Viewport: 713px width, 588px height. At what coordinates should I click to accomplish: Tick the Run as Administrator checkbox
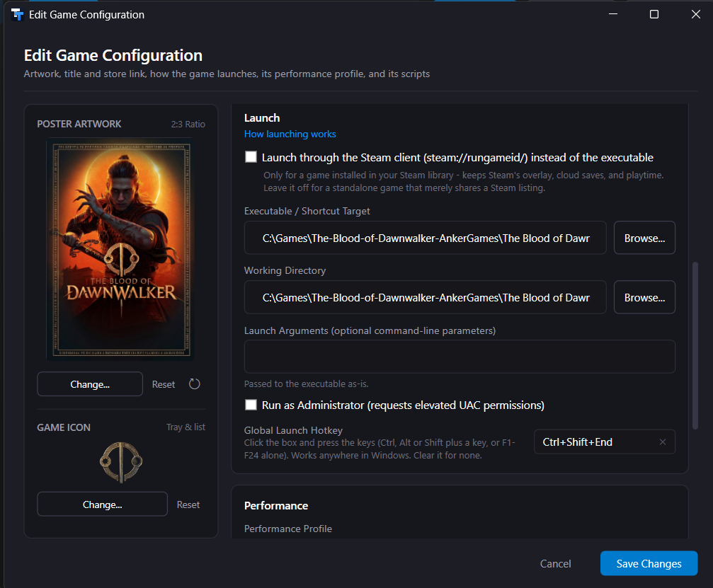click(251, 405)
